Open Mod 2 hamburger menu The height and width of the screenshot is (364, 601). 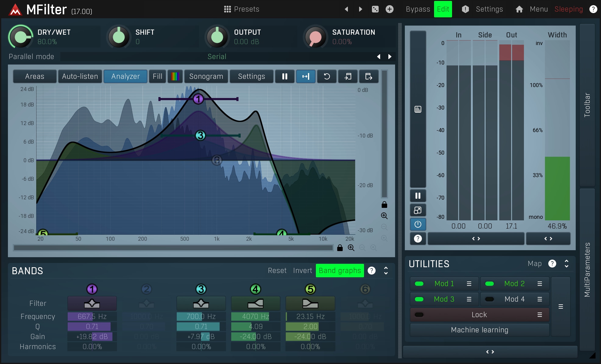tap(539, 284)
